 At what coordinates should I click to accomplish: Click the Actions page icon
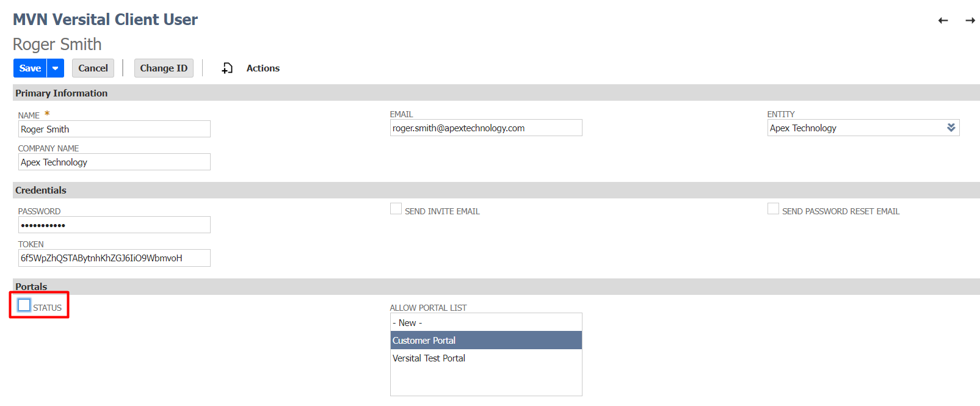pos(227,68)
